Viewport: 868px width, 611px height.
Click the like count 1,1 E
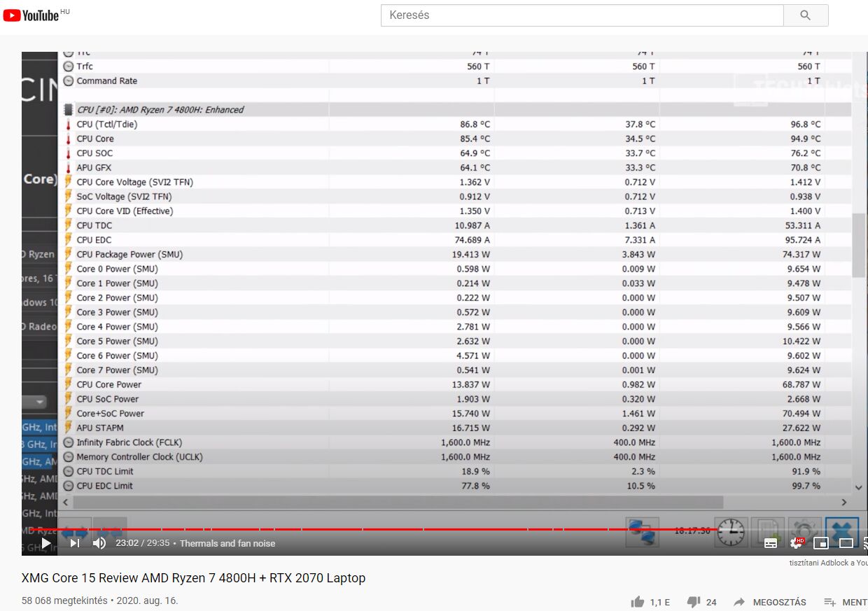[x=660, y=602]
